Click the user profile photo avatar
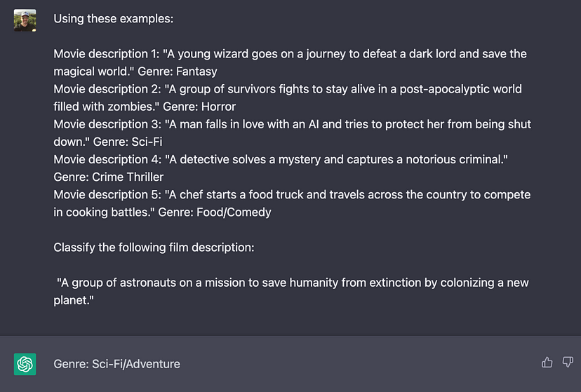The image size is (581, 392). 25,20
